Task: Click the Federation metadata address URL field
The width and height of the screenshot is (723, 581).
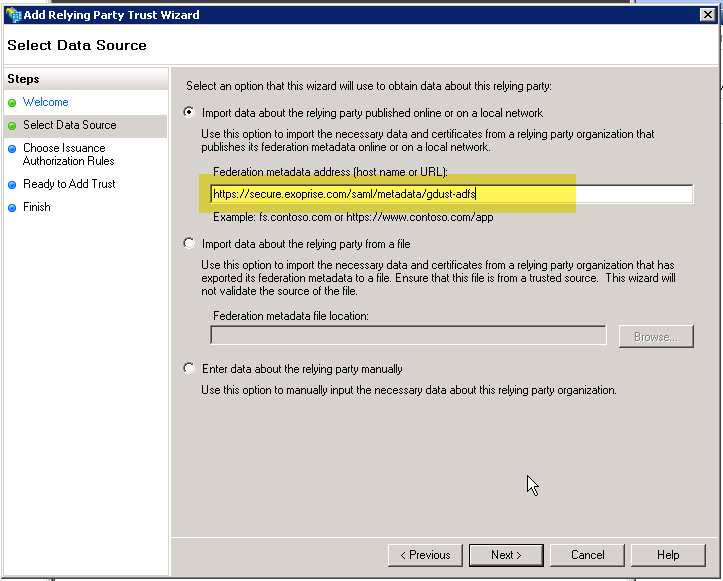Action: tap(452, 194)
